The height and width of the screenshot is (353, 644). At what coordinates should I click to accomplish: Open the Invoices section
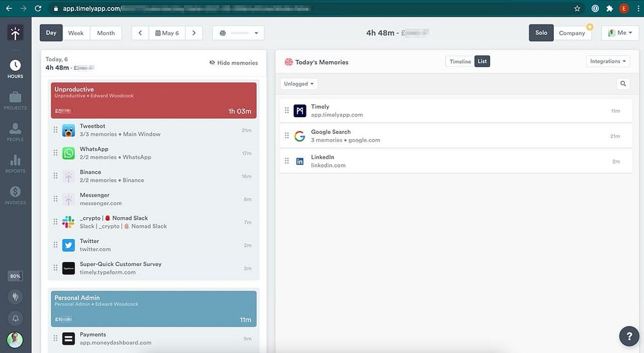click(15, 195)
